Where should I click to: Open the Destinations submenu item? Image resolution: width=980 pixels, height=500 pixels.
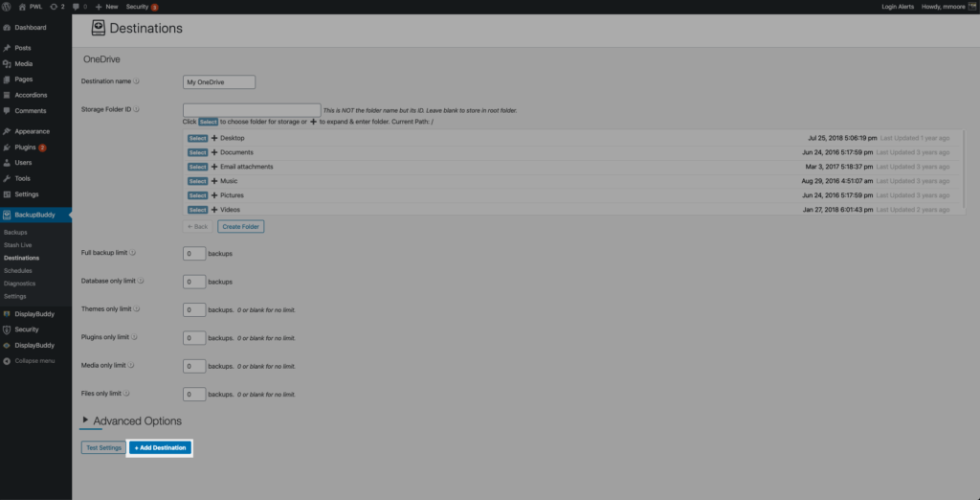tap(21, 258)
